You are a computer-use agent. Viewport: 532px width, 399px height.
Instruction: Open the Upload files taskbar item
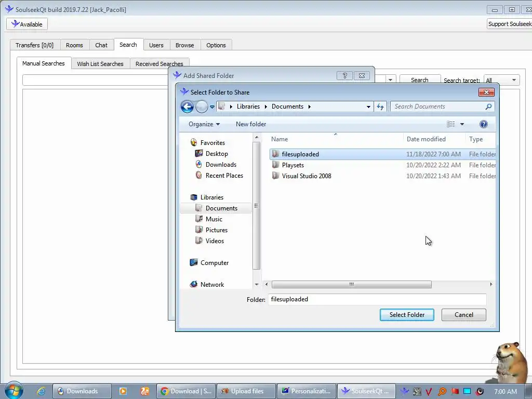pos(246,391)
